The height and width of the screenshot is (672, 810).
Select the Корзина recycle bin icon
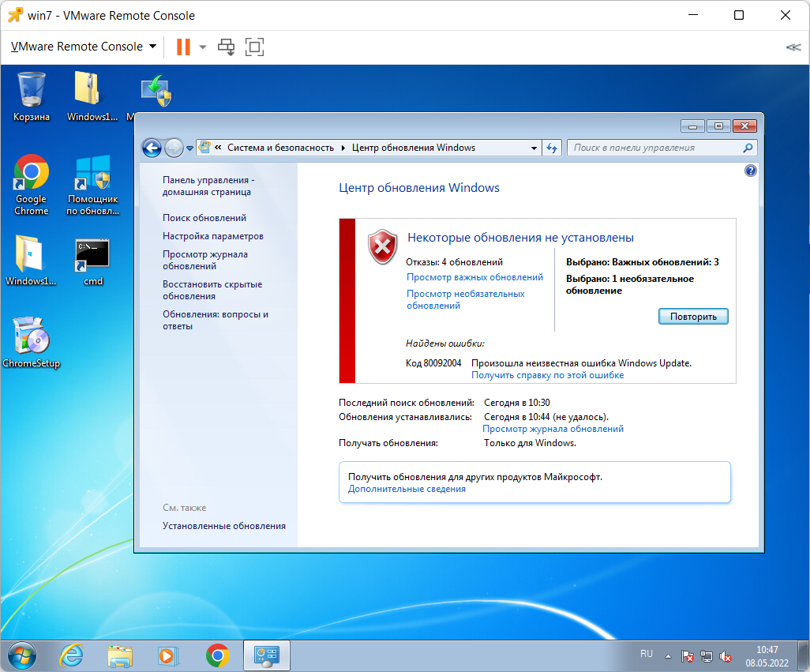click(x=32, y=97)
